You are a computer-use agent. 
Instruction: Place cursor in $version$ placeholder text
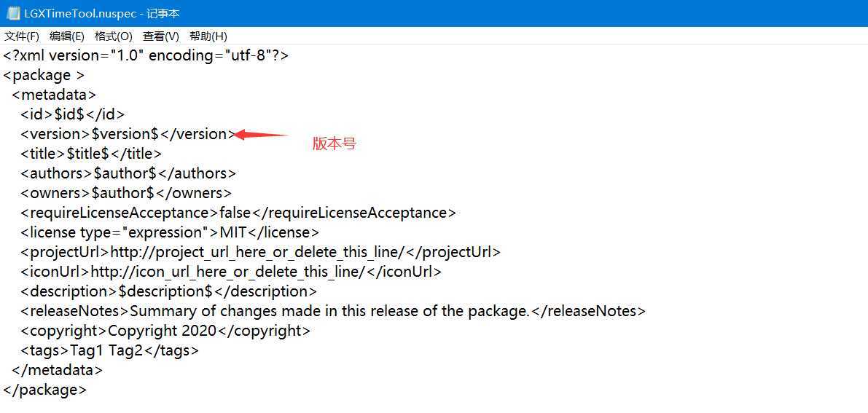pyautogui.click(x=125, y=134)
